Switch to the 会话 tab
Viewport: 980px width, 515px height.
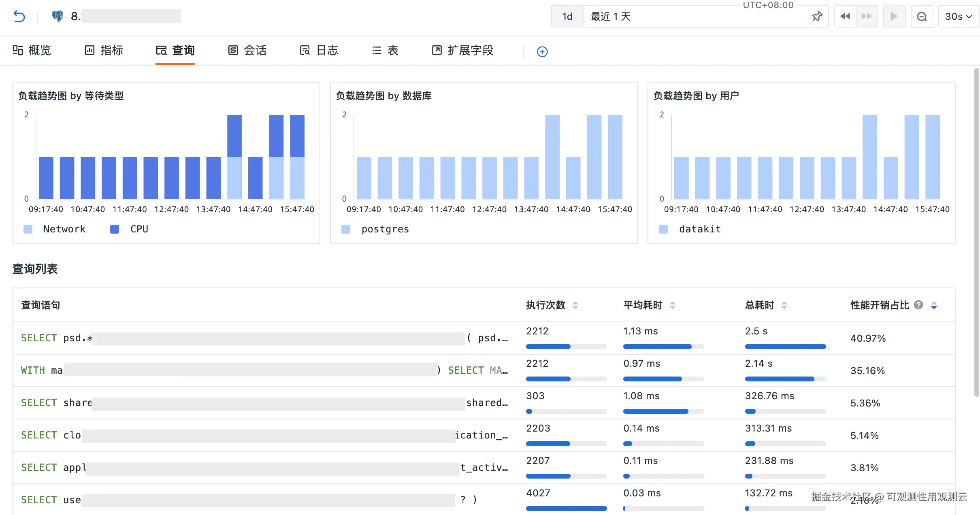pyautogui.click(x=247, y=50)
